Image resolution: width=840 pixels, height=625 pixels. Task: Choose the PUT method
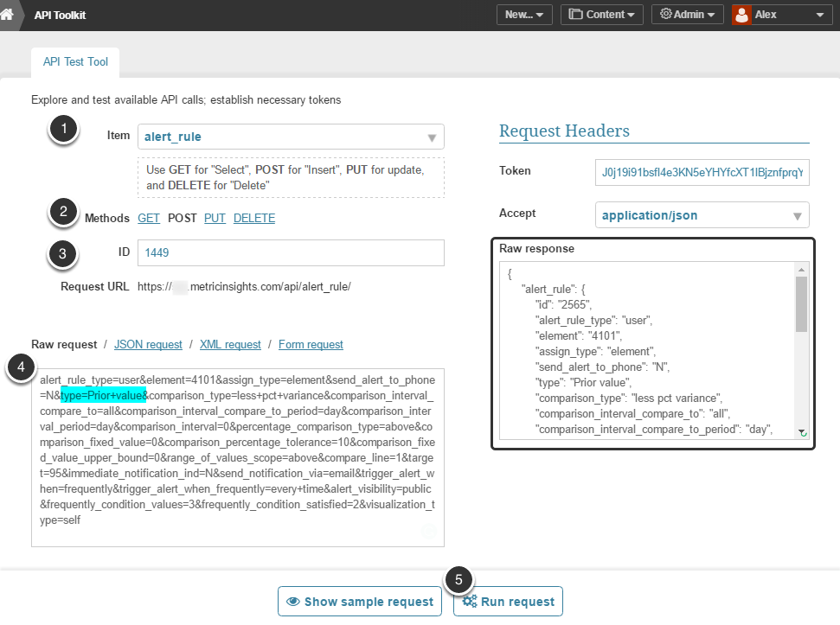click(x=215, y=218)
